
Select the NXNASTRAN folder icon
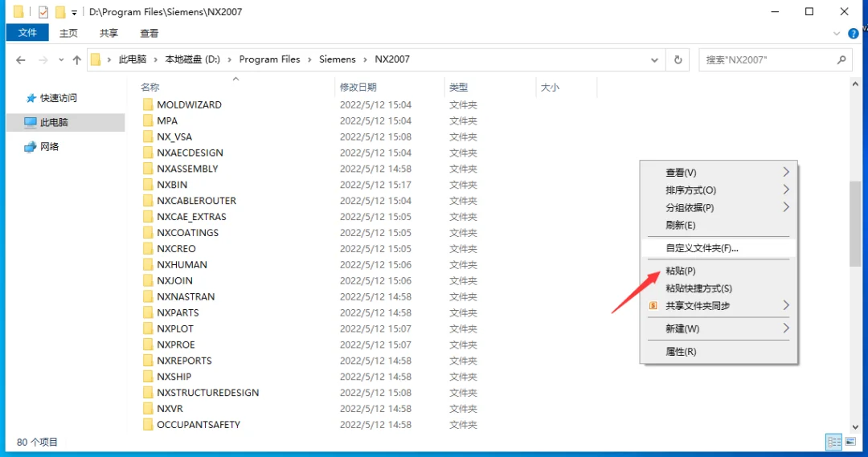(x=147, y=296)
